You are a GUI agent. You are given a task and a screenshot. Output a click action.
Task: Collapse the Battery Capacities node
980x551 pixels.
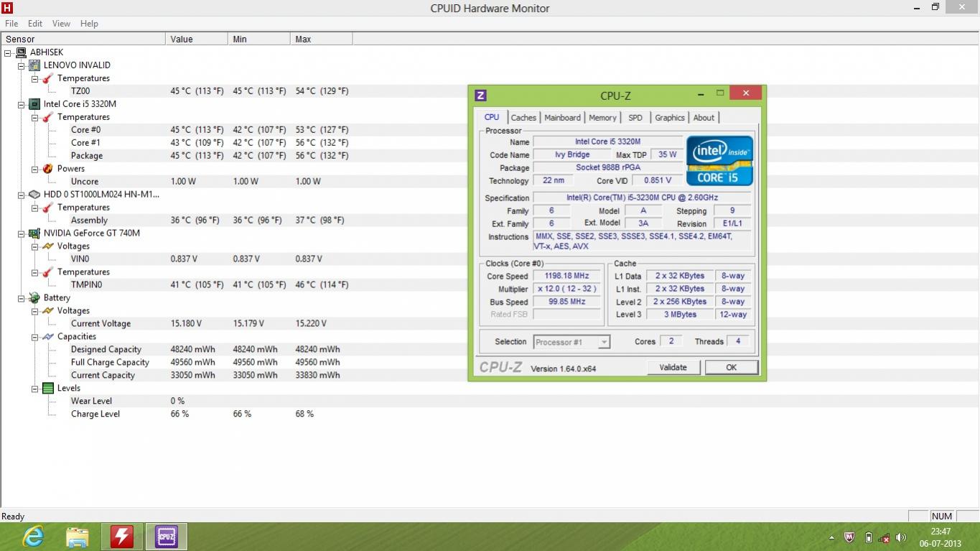coord(35,337)
